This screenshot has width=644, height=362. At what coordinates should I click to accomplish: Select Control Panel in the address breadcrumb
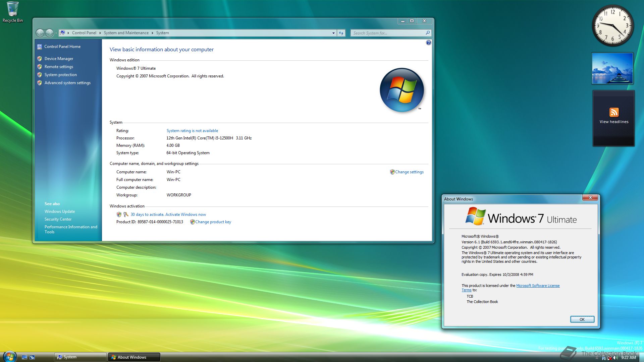(x=84, y=33)
